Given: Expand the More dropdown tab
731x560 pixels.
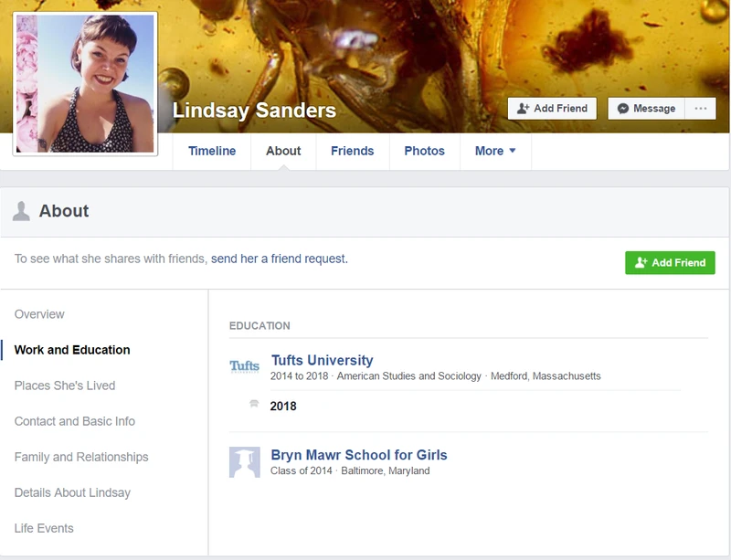Looking at the screenshot, I should click(495, 151).
